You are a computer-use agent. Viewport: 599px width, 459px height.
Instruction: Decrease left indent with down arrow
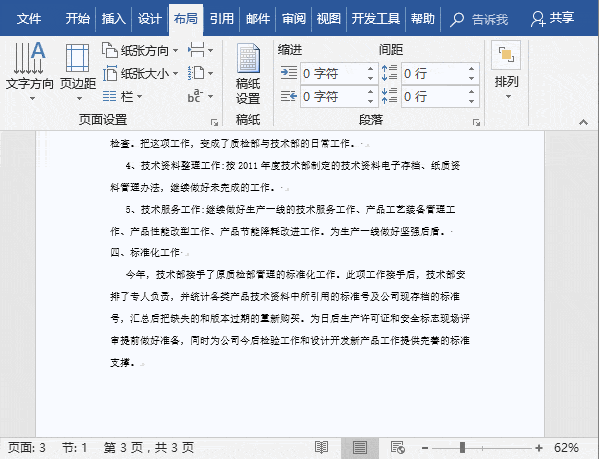coord(371,78)
